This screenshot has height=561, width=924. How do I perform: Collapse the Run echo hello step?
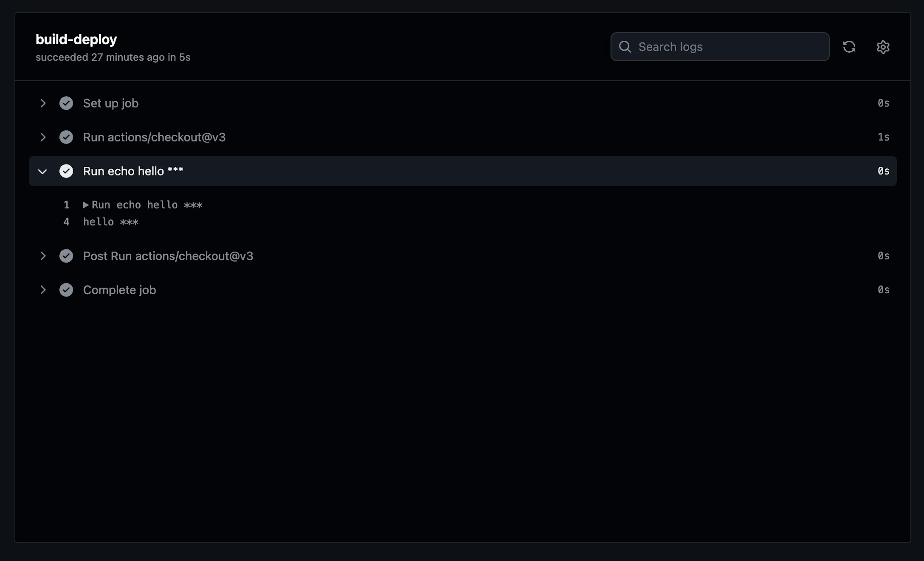point(42,171)
